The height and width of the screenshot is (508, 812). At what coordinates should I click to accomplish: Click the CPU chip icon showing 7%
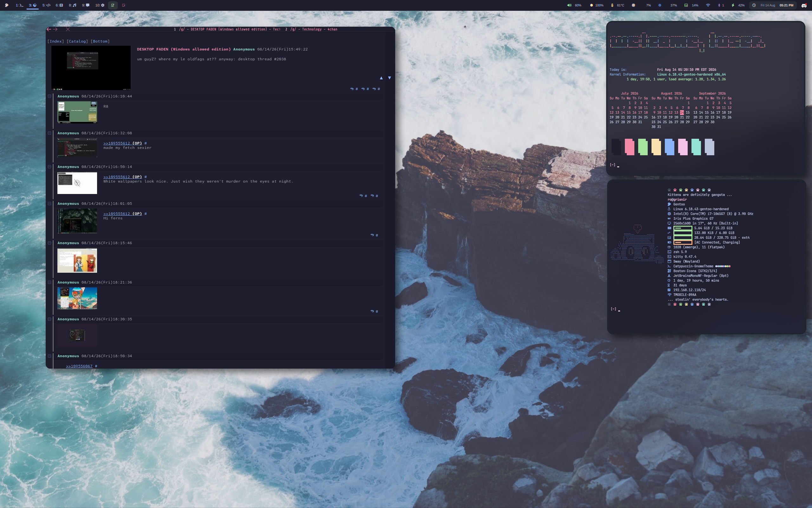[x=633, y=5]
